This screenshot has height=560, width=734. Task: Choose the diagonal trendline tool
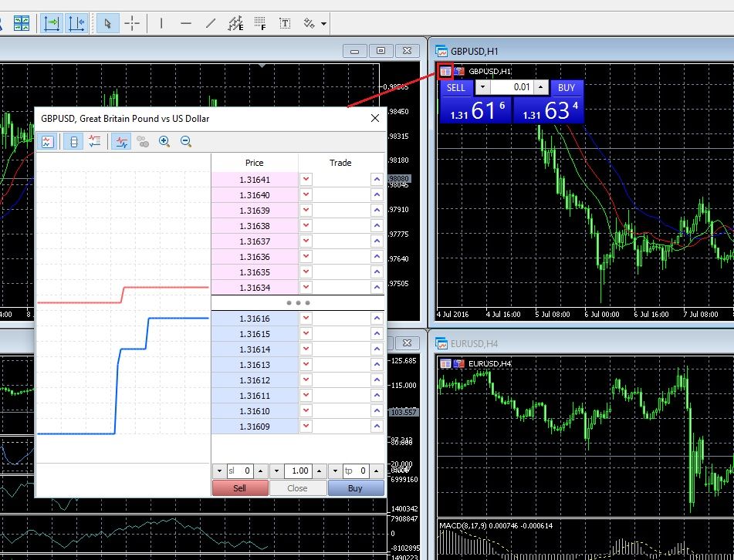point(211,23)
